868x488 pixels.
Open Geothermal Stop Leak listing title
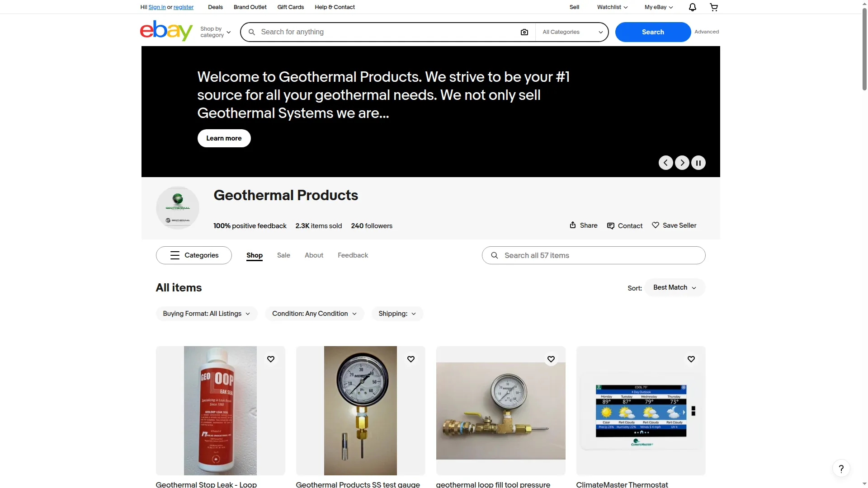pos(206,484)
